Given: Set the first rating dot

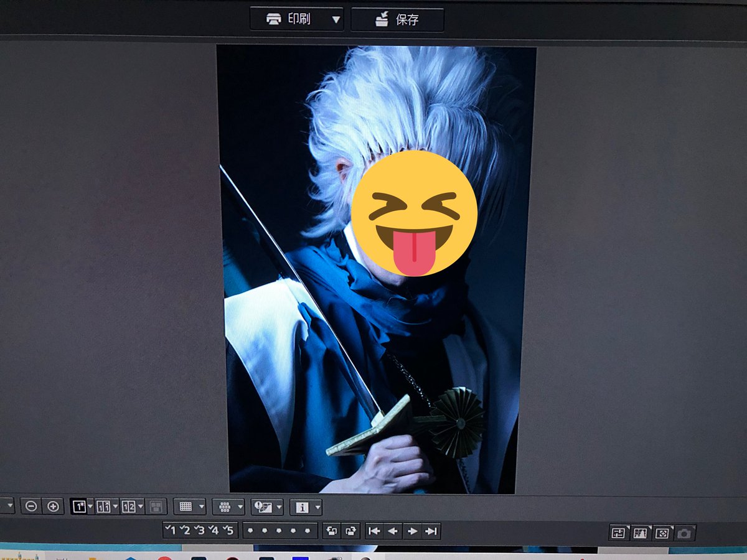Looking at the screenshot, I should point(250,531).
